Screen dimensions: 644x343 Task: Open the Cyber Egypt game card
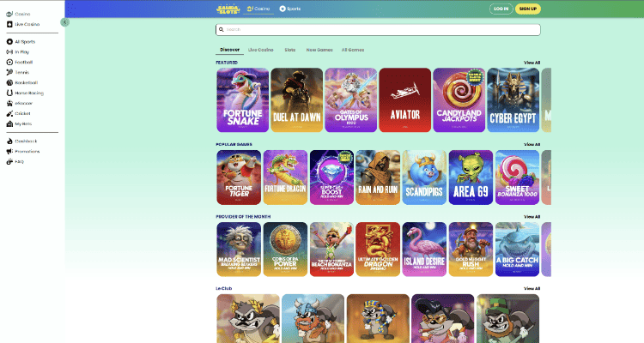(x=513, y=100)
